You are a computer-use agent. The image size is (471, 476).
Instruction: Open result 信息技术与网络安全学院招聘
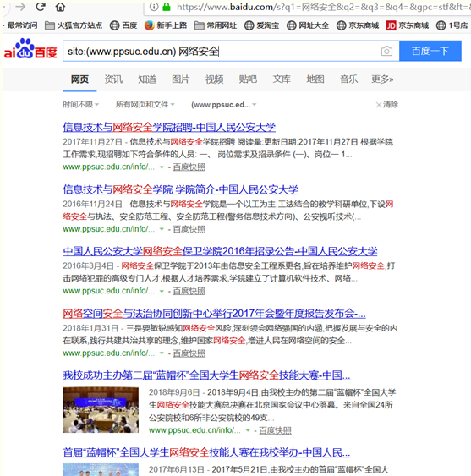(169, 127)
